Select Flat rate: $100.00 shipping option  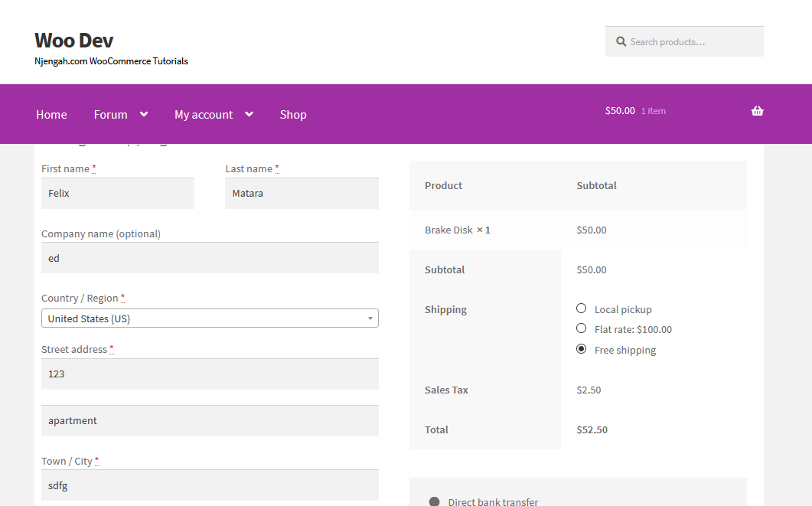[581, 328]
